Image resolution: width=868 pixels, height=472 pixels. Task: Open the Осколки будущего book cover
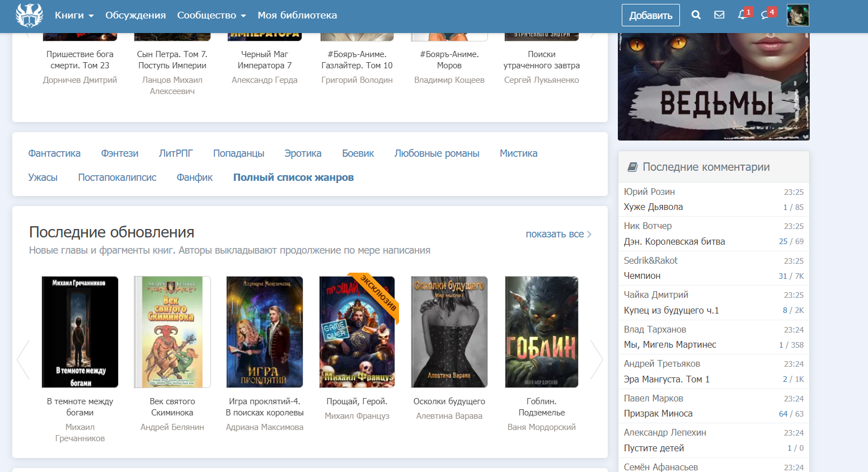coord(449,332)
